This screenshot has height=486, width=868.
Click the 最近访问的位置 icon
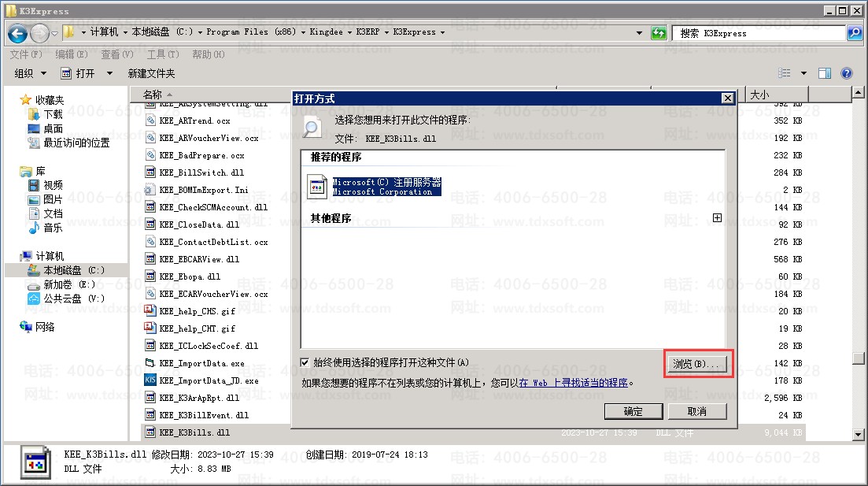pyautogui.click(x=35, y=143)
